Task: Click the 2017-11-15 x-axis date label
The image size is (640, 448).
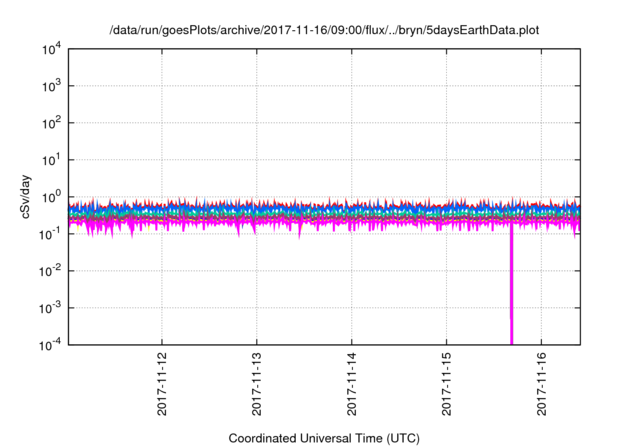Action: (446, 384)
